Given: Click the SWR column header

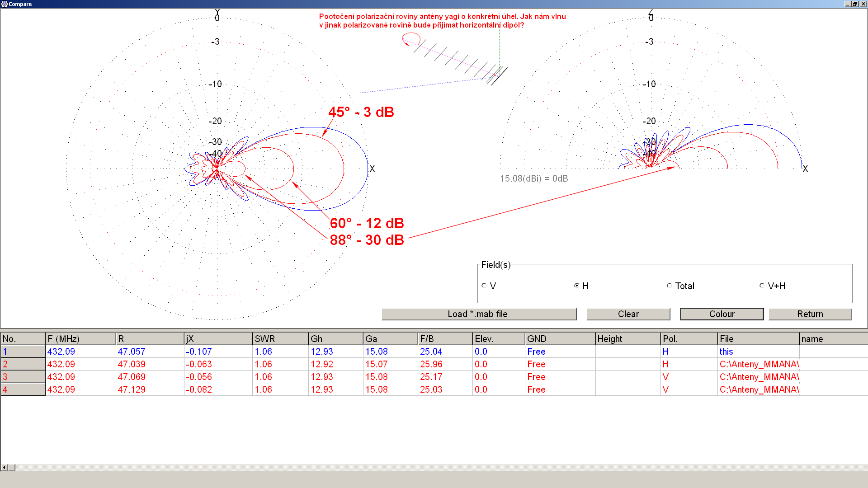Looking at the screenshot, I should (280, 339).
